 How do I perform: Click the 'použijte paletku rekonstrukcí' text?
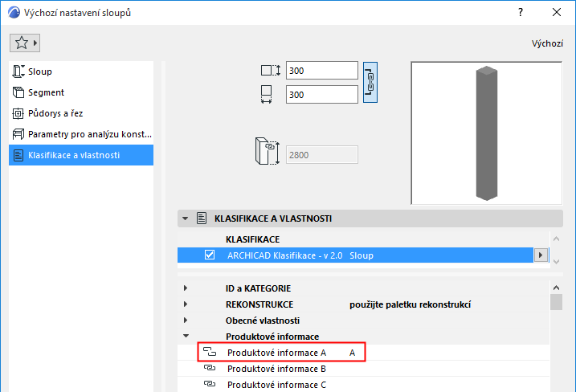[x=410, y=304]
